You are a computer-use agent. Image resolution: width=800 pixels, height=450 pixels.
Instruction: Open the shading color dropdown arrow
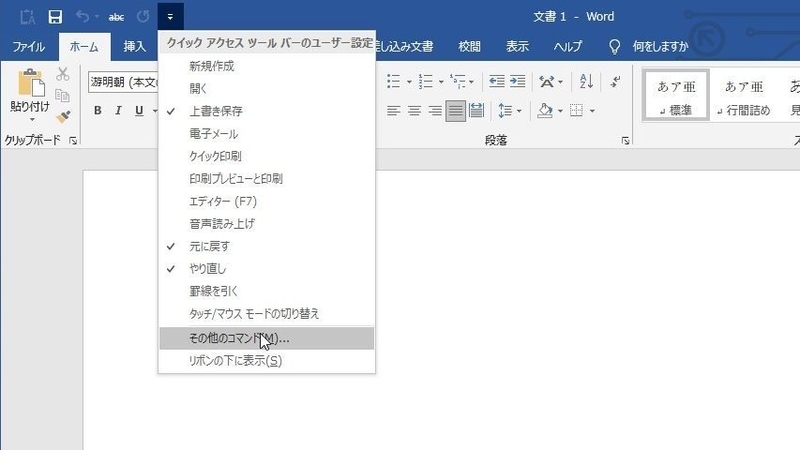(x=560, y=111)
